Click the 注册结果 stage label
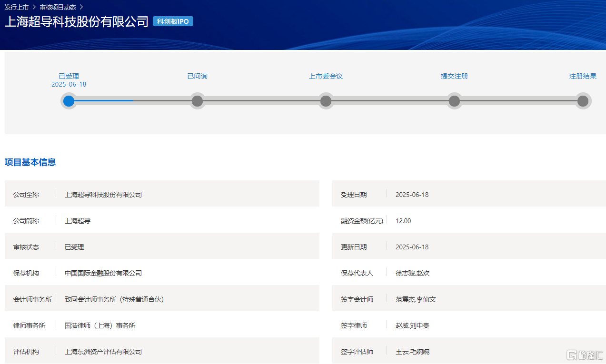Viewport: 606px width, 364px height. point(583,76)
